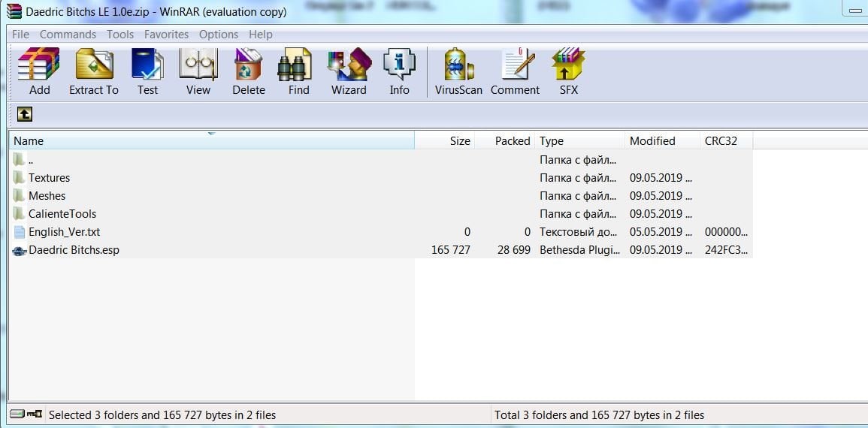
Task: Click the disk drive icon in status bar
Action: pos(18,414)
